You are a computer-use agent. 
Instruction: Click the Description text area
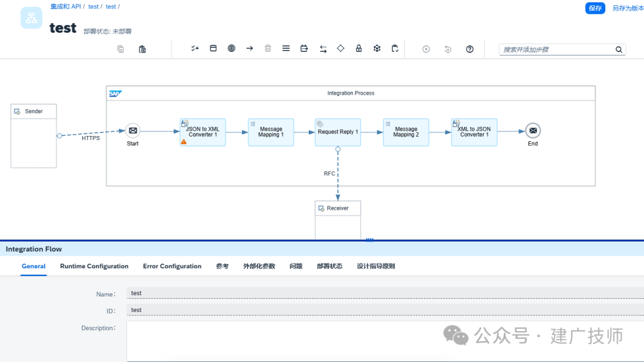tap(385, 341)
